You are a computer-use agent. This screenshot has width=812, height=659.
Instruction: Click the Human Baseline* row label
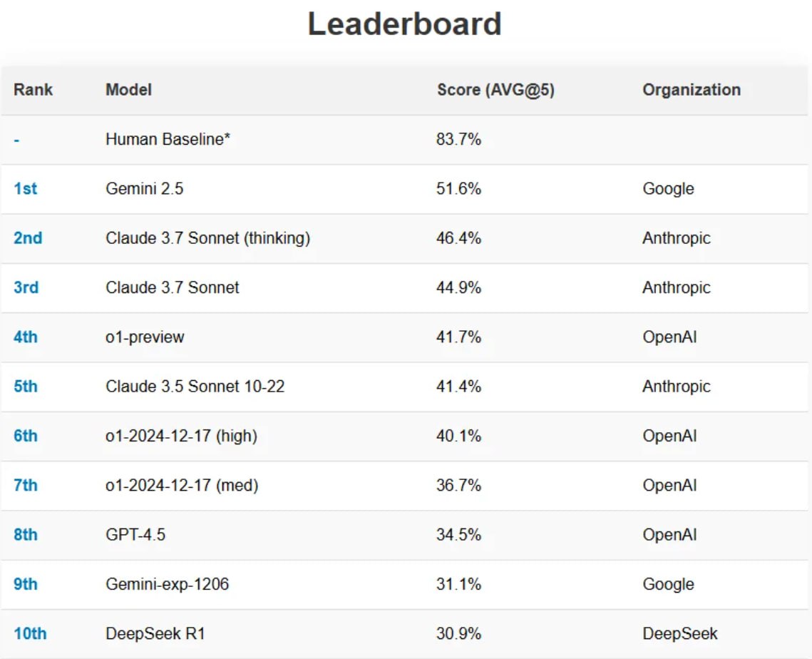(168, 139)
